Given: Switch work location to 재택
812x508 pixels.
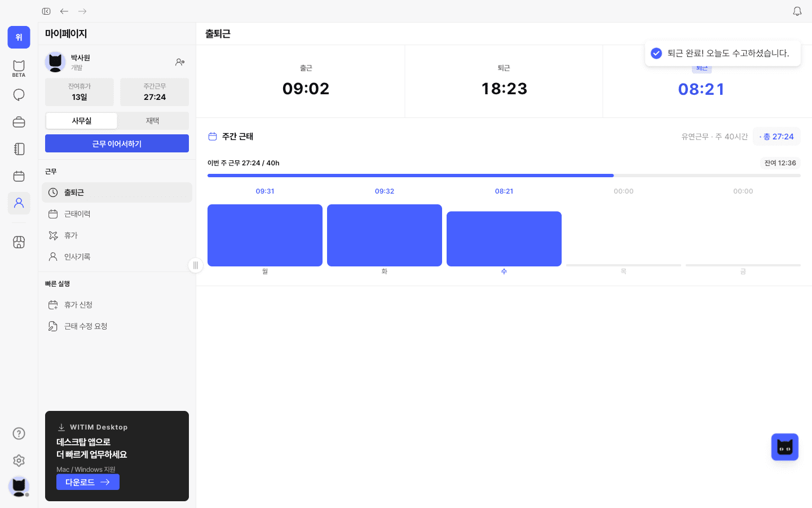Looking at the screenshot, I should click(153, 121).
